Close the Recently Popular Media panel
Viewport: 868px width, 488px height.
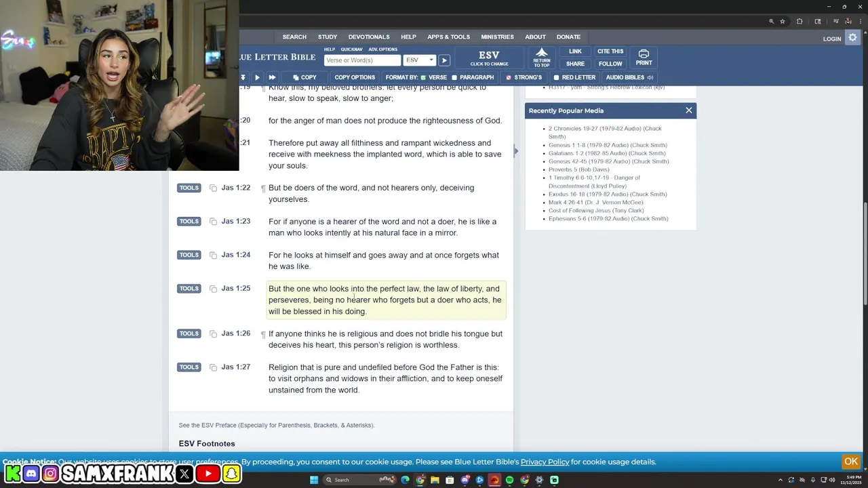tap(689, 110)
